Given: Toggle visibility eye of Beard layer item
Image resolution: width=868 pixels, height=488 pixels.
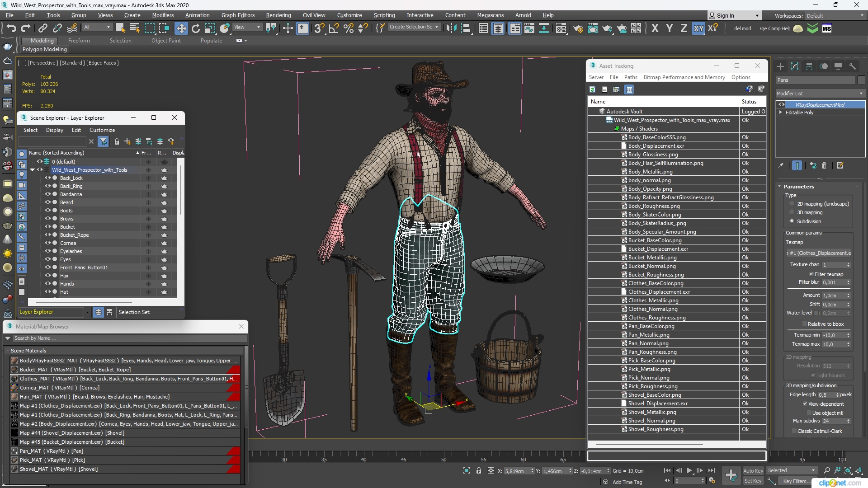Looking at the screenshot, I should point(47,202).
